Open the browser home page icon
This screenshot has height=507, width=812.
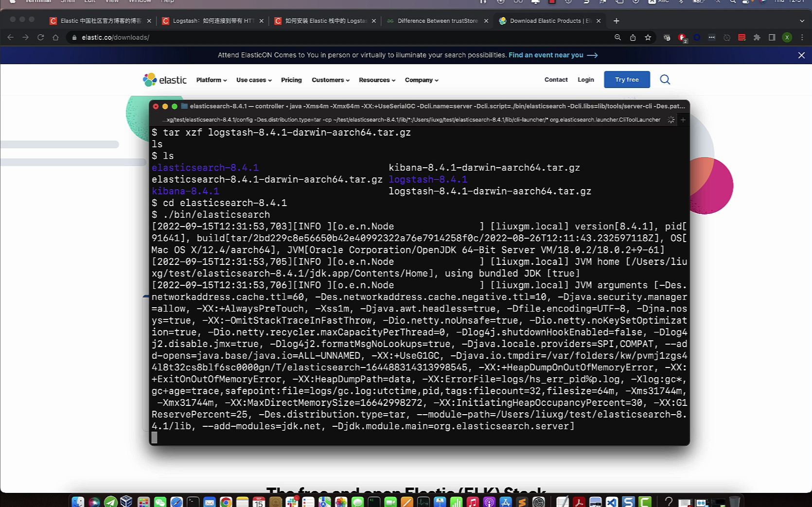click(55, 37)
